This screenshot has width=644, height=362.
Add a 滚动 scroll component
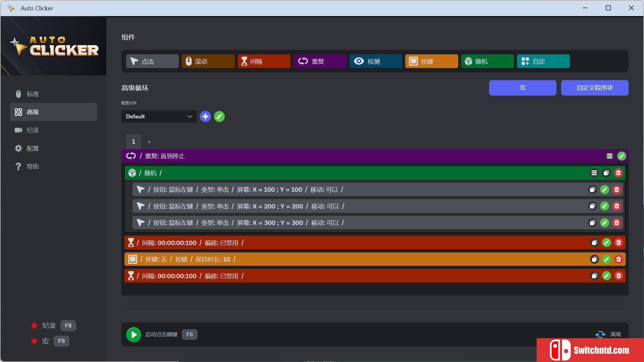pyautogui.click(x=208, y=61)
